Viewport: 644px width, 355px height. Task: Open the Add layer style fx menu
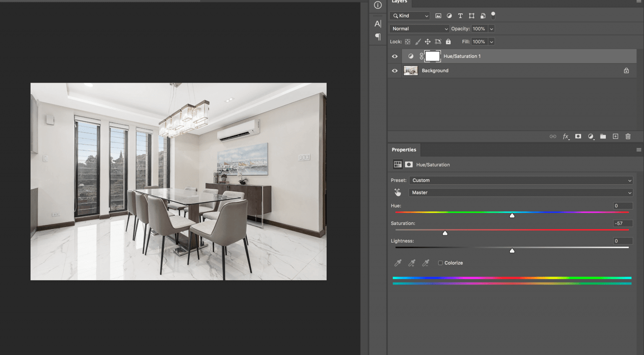click(566, 136)
